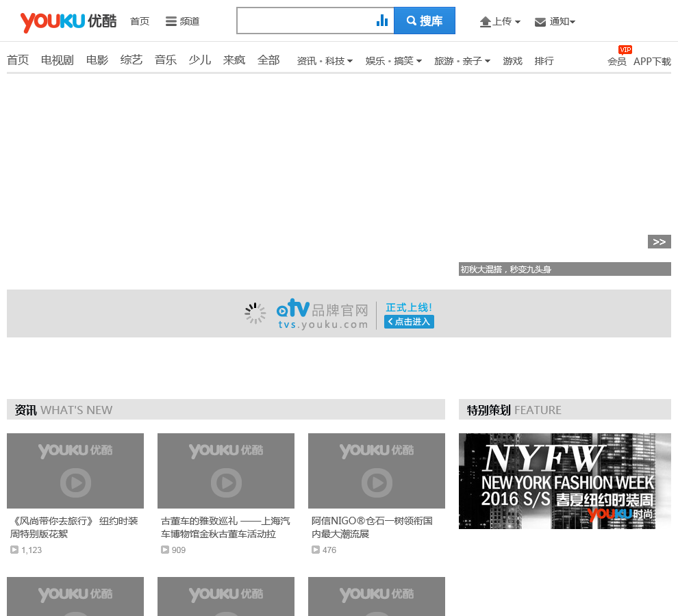
Task: Open thumbnail for 风尚带你去旅行 video
Action: 75,471
